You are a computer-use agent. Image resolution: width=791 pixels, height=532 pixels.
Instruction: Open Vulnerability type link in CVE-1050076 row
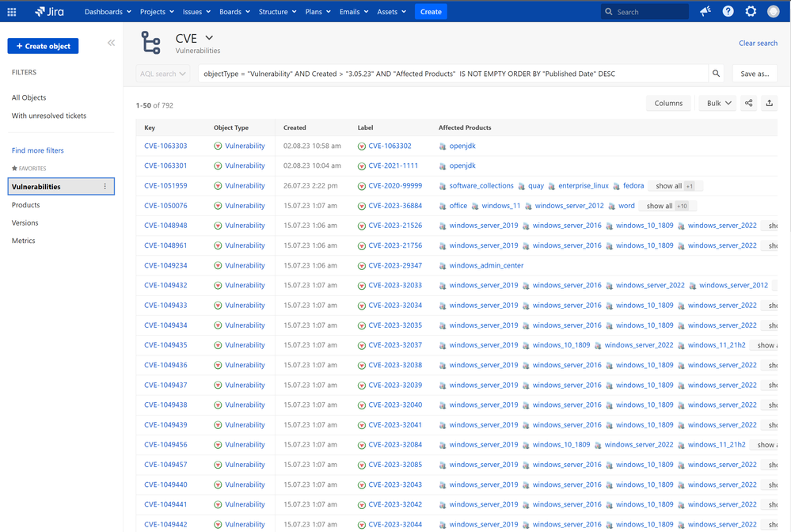pos(245,206)
